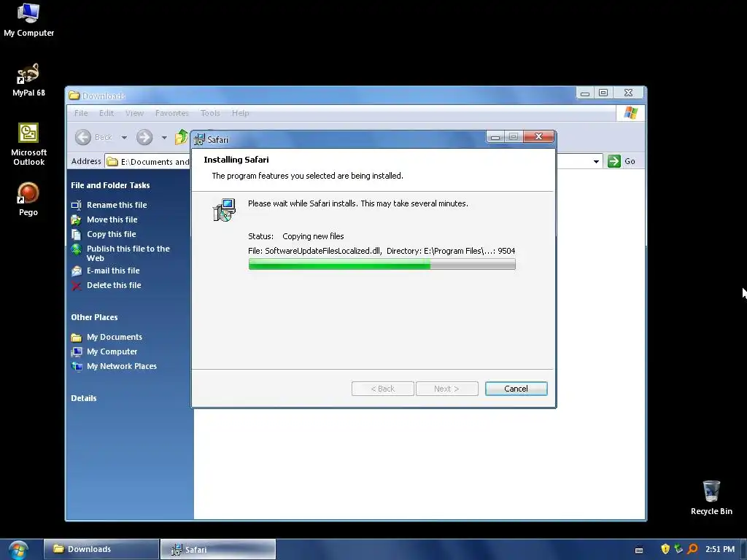Viewport: 747px width, 560px height.
Task: Click the 2:51 PM system clock
Action: tap(720, 549)
